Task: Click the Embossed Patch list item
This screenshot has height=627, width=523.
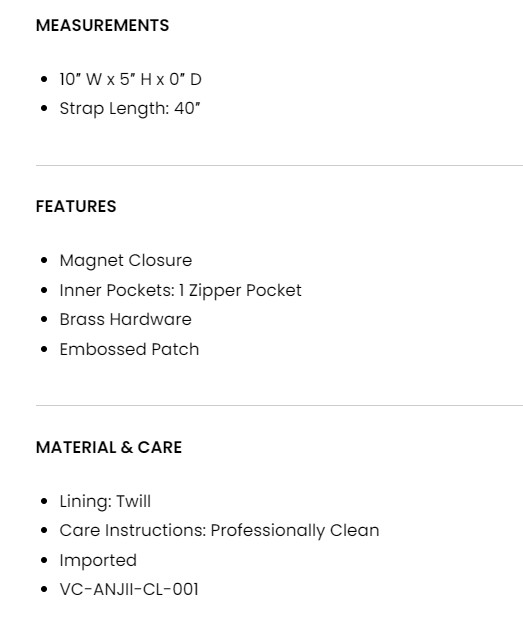Action: (129, 349)
